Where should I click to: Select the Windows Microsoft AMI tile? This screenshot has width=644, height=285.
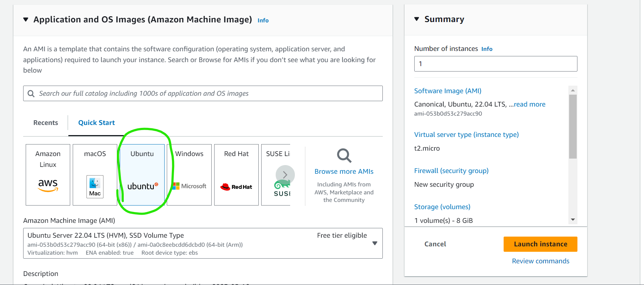pyautogui.click(x=189, y=175)
